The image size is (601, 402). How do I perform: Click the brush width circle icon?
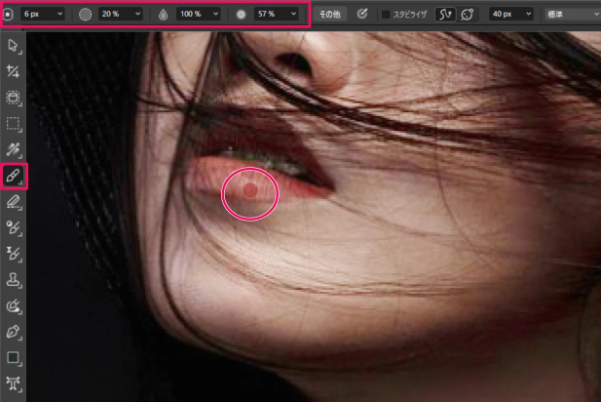8,14
